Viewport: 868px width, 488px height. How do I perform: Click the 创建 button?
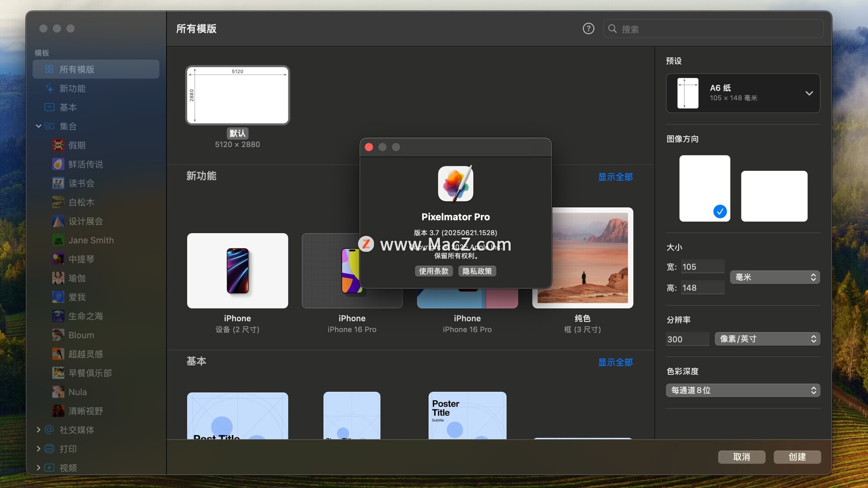[797, 457]
